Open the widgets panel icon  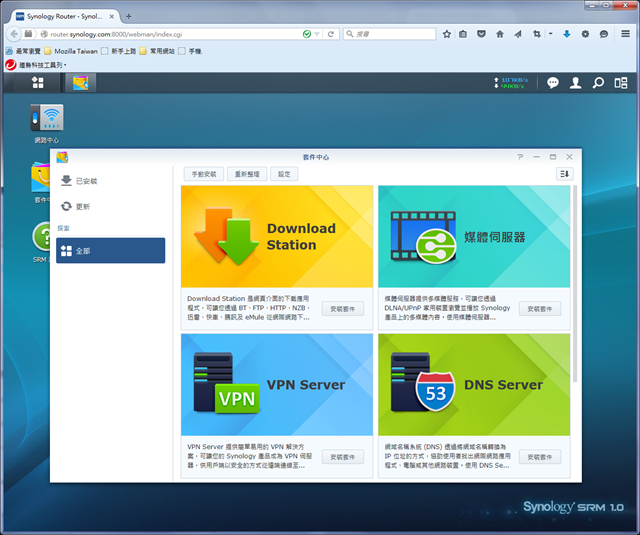[x=621, y=83]
